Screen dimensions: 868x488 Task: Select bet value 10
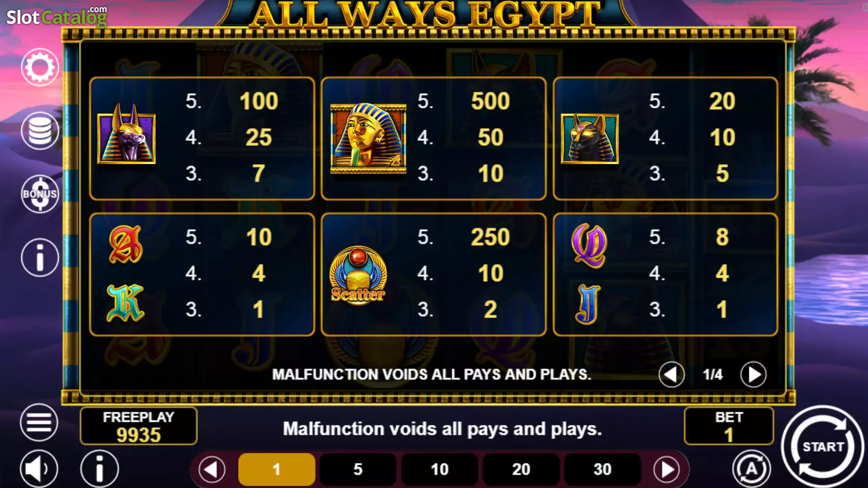tap(440, 469)
